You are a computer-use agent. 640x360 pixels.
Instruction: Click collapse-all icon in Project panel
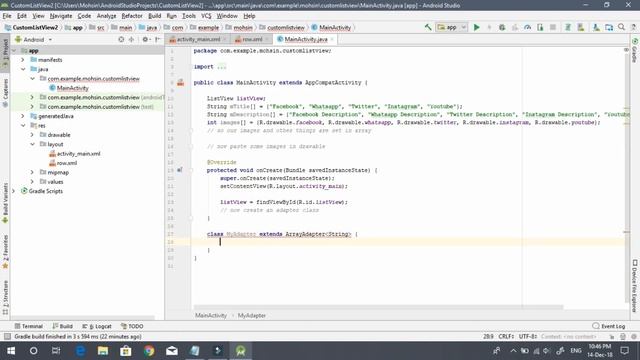tap(131, 40)
